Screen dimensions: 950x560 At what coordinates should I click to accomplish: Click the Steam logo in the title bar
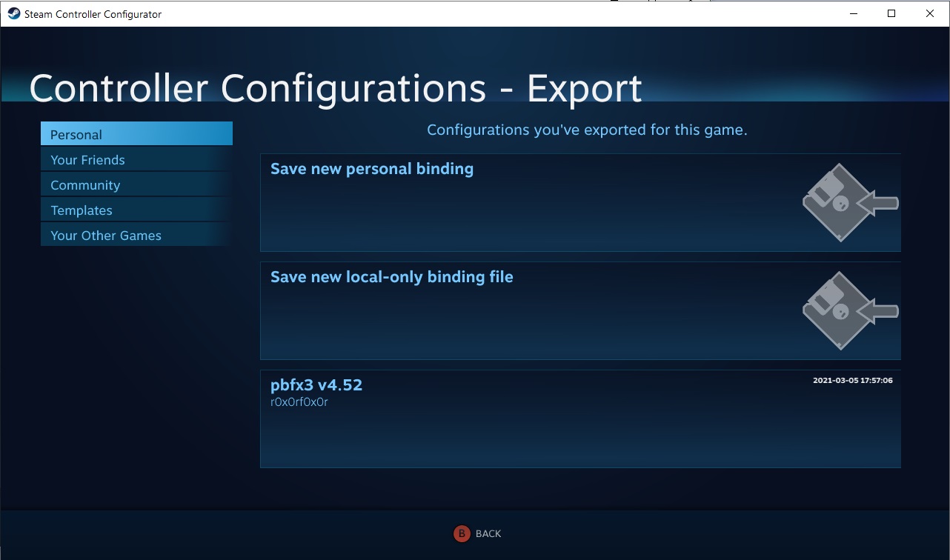point(14,13)
